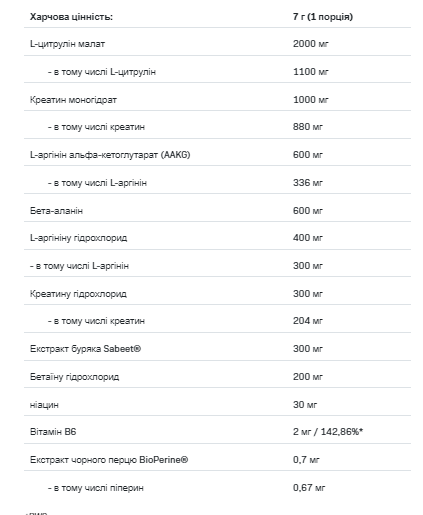Select the '880 мг' creatine amount

(x=308, y=127)
